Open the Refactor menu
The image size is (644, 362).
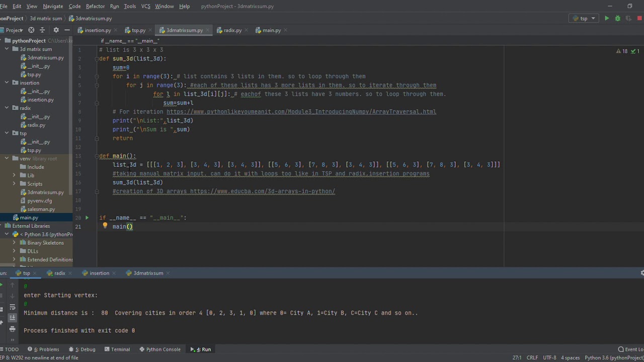tap(95, 6)
